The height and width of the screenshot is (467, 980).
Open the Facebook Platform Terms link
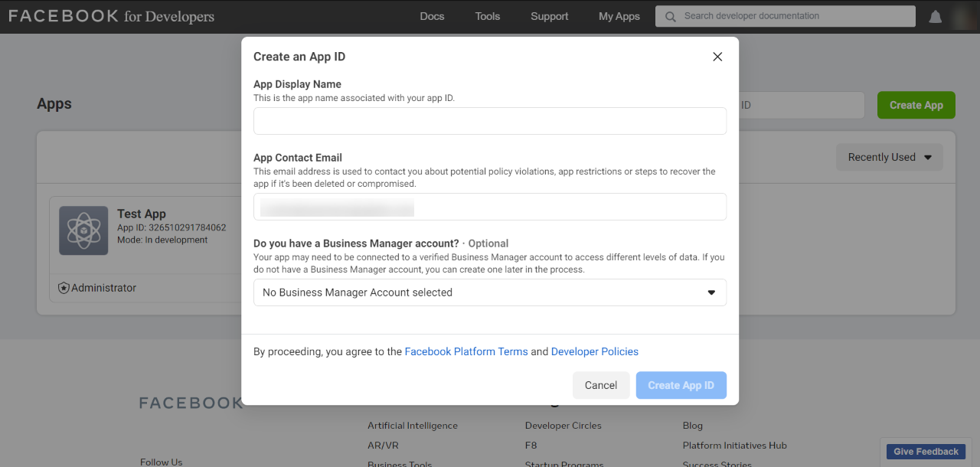coord(466,351)
